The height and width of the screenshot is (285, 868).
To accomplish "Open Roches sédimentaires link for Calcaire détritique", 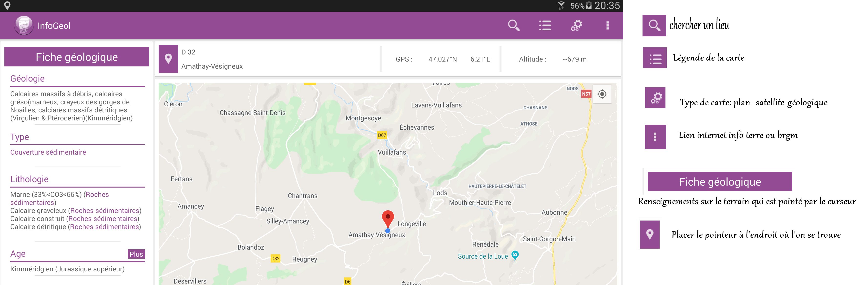I will [x=104, y=227].
